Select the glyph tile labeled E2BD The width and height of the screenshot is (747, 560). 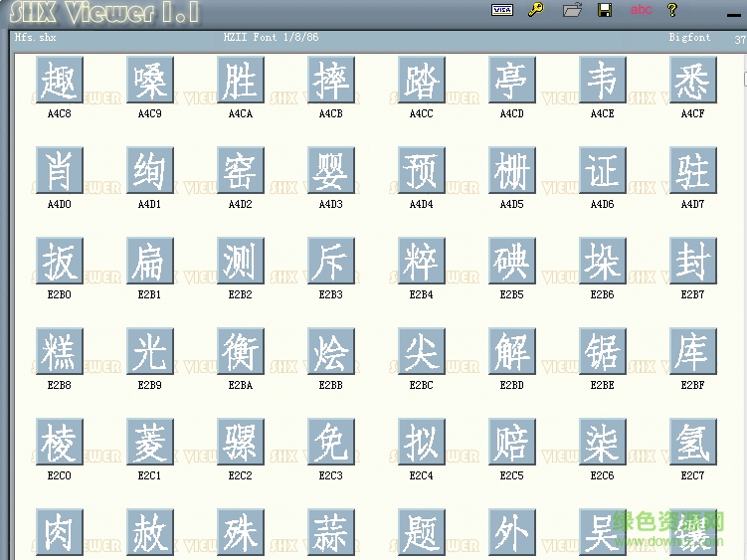[x=511, y=351]
